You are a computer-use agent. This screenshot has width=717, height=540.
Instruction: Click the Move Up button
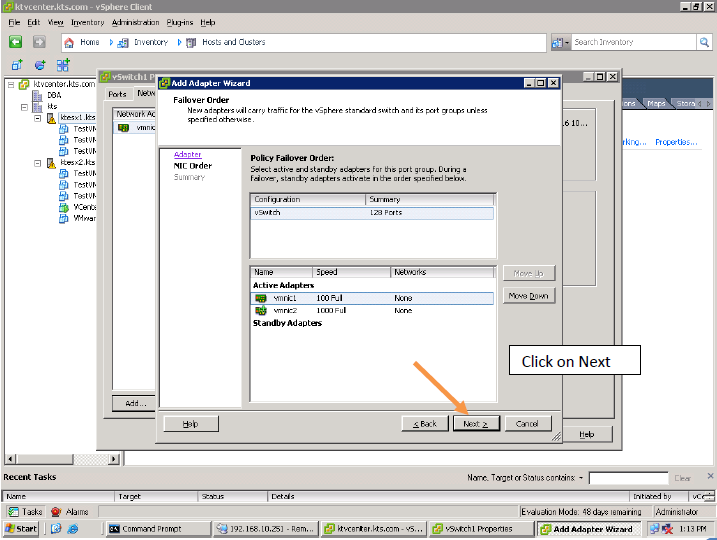click(x=529, y=273)
